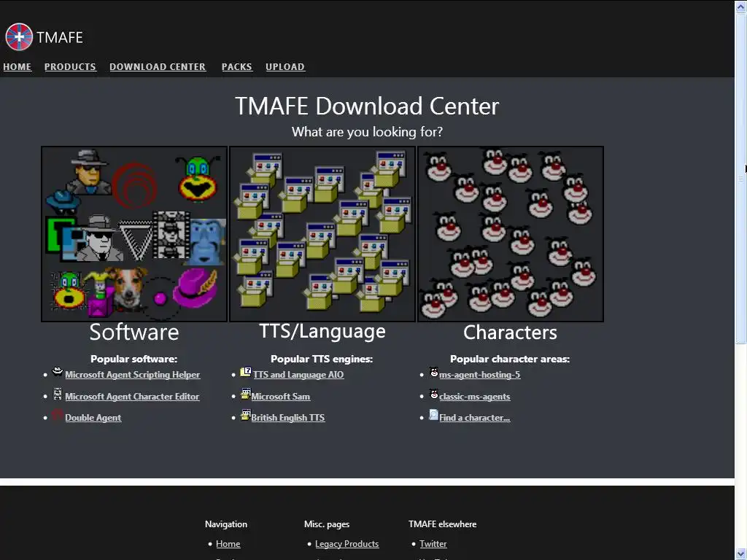Open the Microsoft Sam link
The width and height of the screenshot is (747, 560).
point(281,397)
